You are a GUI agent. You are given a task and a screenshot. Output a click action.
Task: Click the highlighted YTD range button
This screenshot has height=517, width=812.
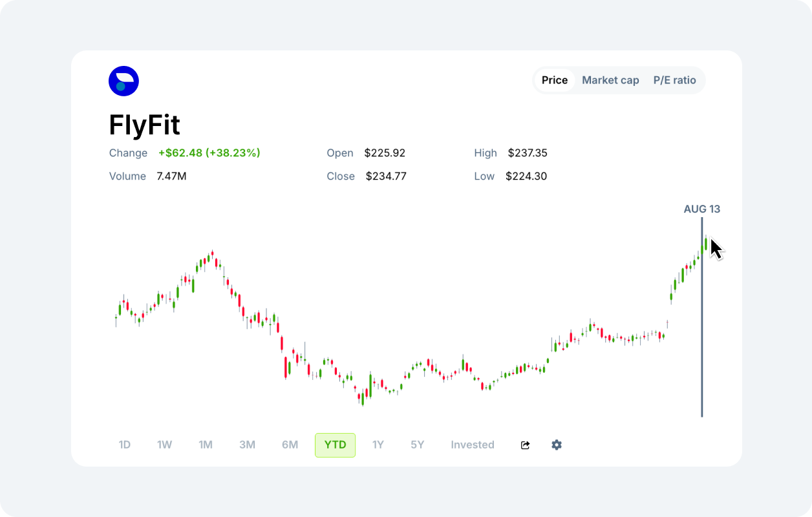point(335,445)
